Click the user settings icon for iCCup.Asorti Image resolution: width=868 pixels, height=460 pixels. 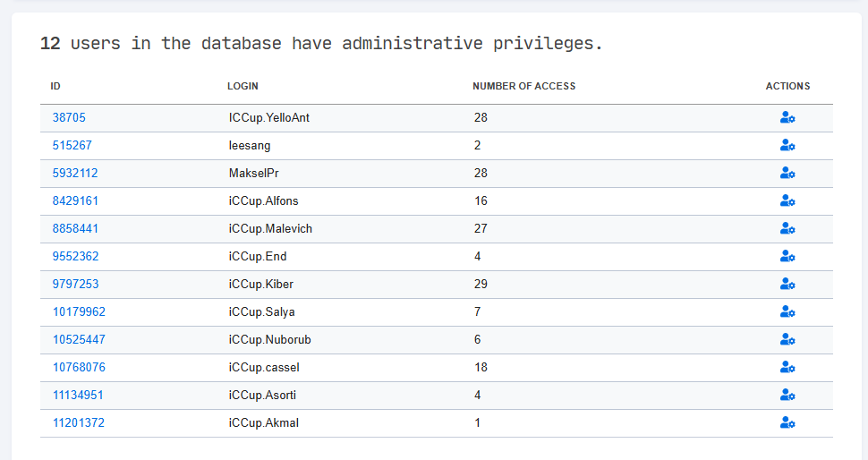[x=787, y=395]
